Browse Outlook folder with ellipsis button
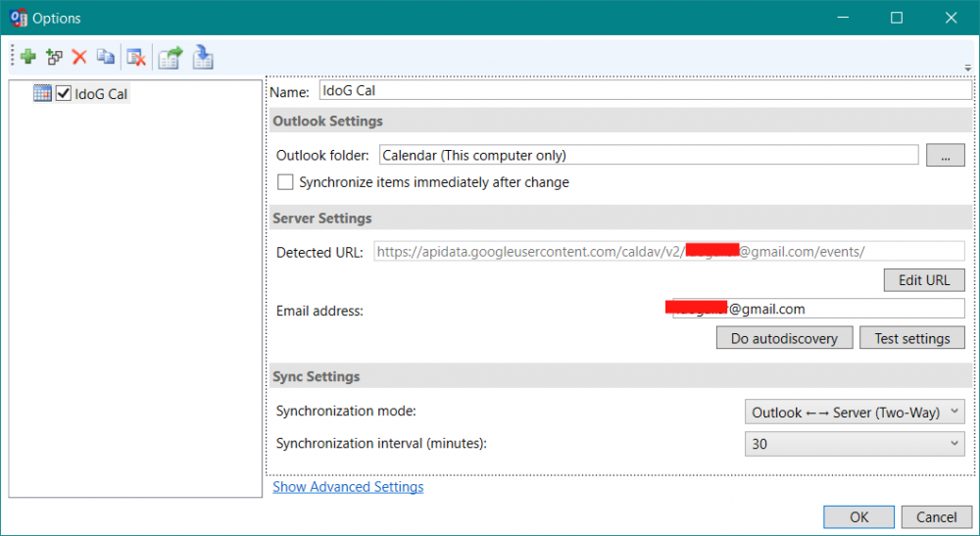 tap(945, 155)
